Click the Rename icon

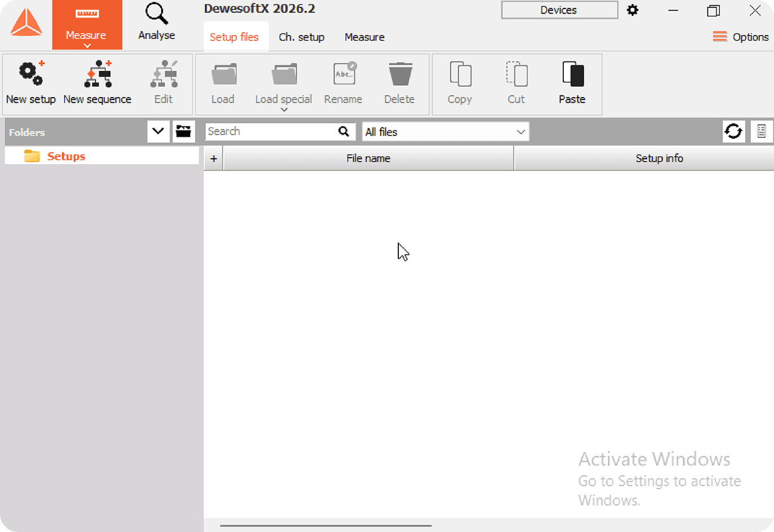(x=344, y=74)
